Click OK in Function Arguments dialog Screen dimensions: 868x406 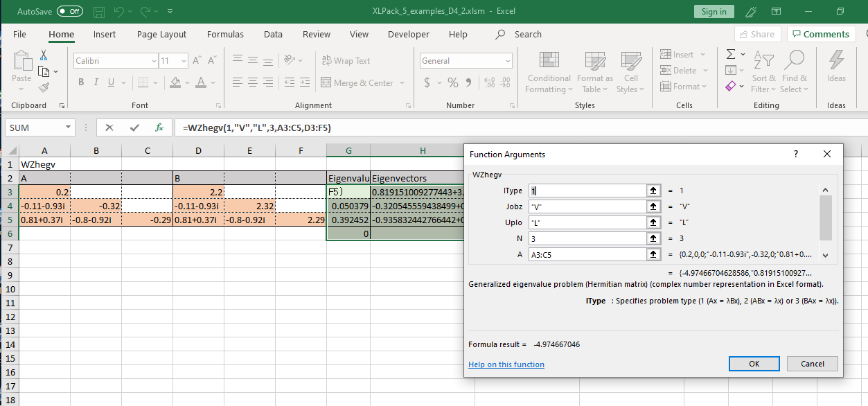(x=754, y=364)
